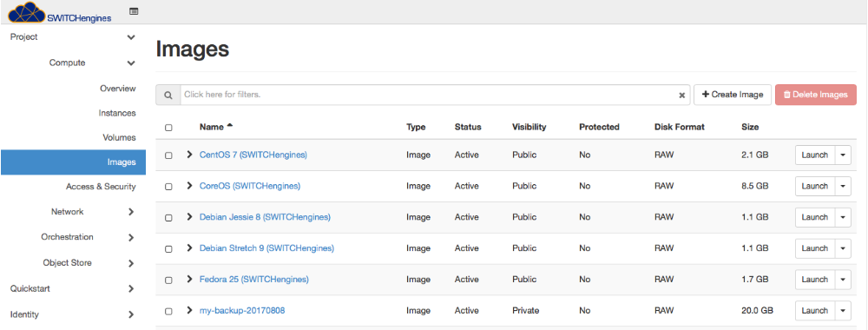Check the CentOS 7 row checkbox

pyautogui.click(x=168, y=155)
